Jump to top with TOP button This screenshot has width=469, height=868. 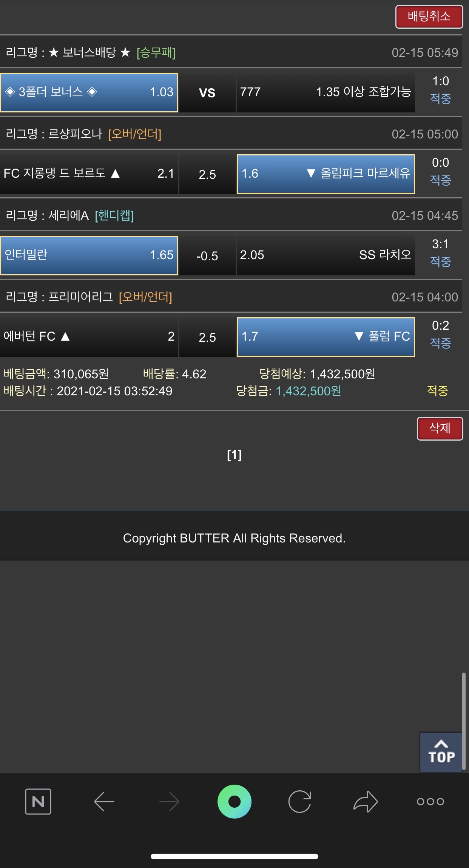point(441,752)
